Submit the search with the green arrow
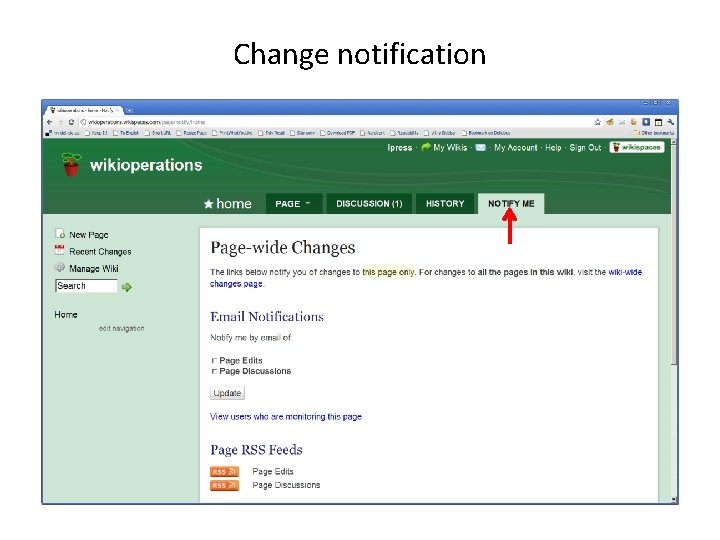This screenshot has width=720, height=540. [126, 287]
